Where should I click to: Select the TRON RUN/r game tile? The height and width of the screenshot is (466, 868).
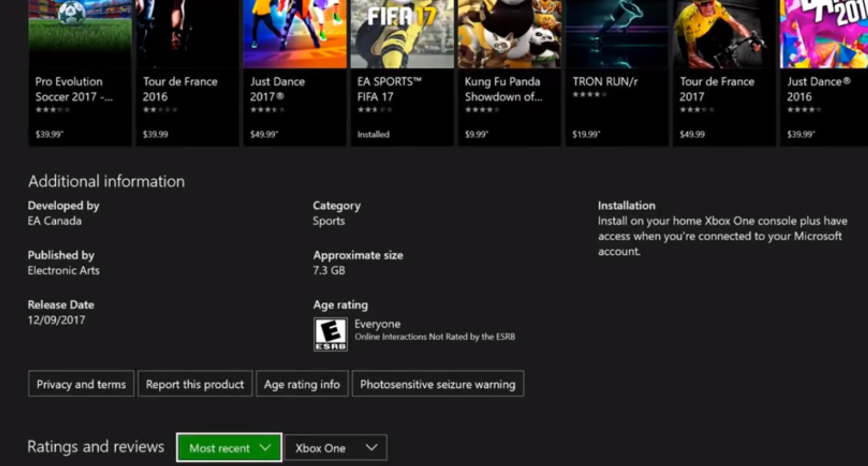[x=617, y=72]
